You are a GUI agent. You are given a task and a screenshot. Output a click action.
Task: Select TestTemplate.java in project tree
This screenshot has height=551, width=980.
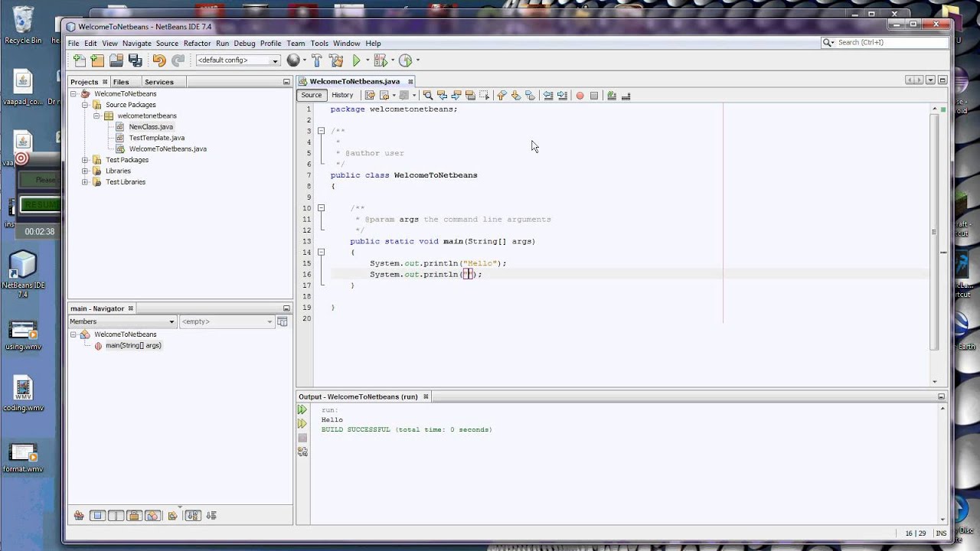157,138
